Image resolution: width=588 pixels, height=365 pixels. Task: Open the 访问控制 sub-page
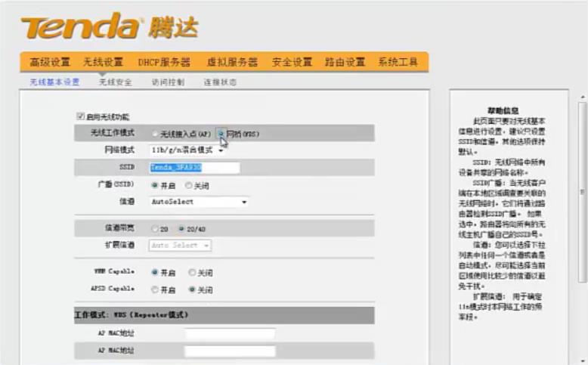tap(167, 82)
